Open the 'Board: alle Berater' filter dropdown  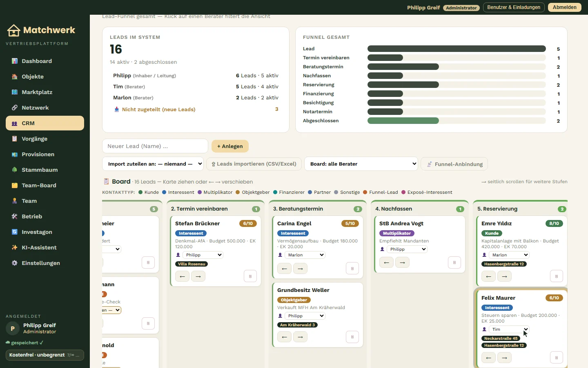point(361,164)
